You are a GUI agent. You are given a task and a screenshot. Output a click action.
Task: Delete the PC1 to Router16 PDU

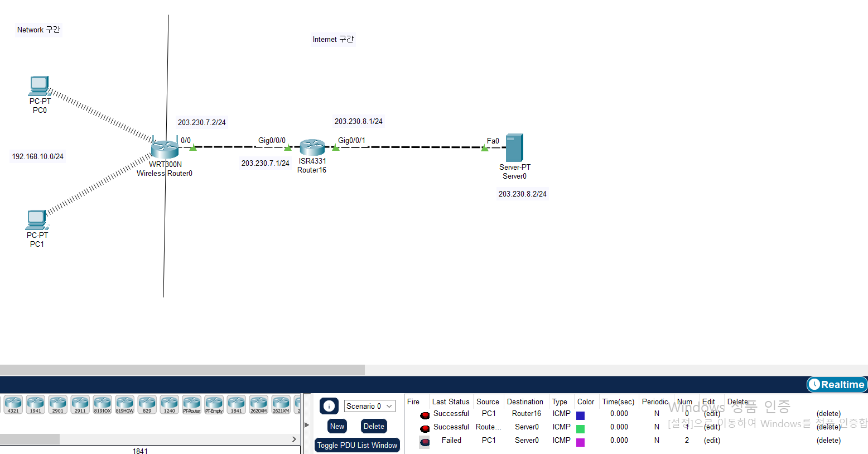828,414
